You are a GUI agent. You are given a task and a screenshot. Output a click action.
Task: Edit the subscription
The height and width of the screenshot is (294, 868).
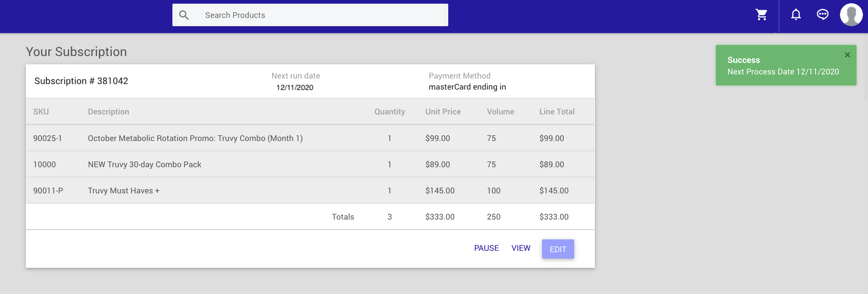point(558,249)
